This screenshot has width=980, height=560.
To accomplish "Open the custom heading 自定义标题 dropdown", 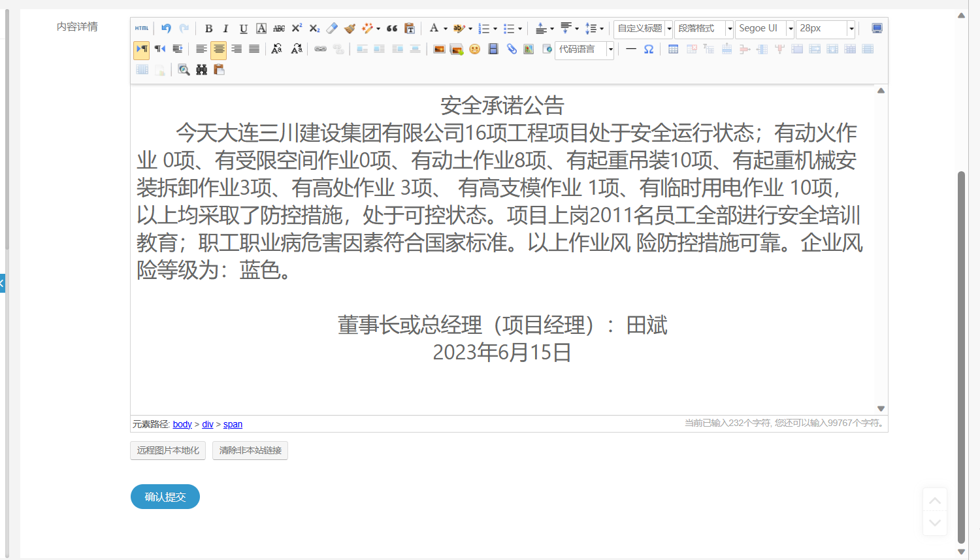I will (643, 29).
